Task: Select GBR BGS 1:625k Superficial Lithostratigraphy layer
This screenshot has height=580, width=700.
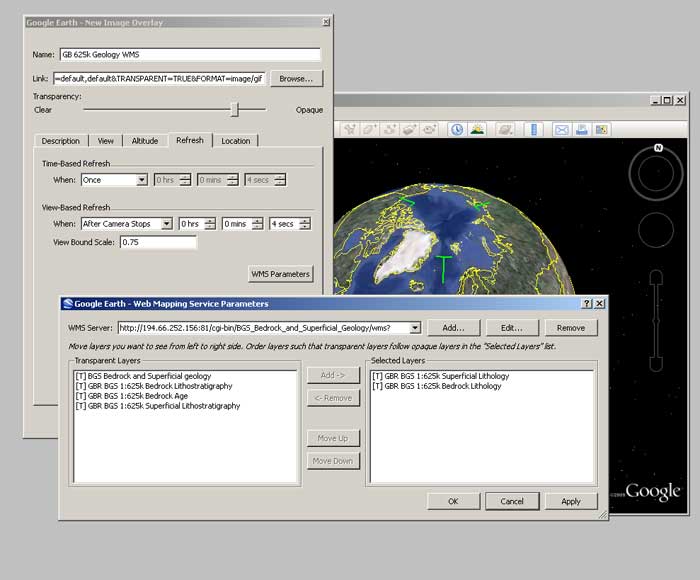Action: tap(158, 406)
